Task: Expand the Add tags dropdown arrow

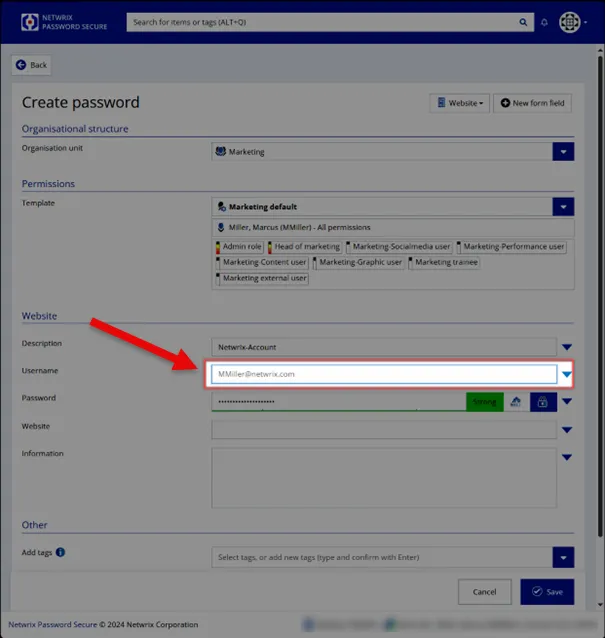Action: coord(563,557)
